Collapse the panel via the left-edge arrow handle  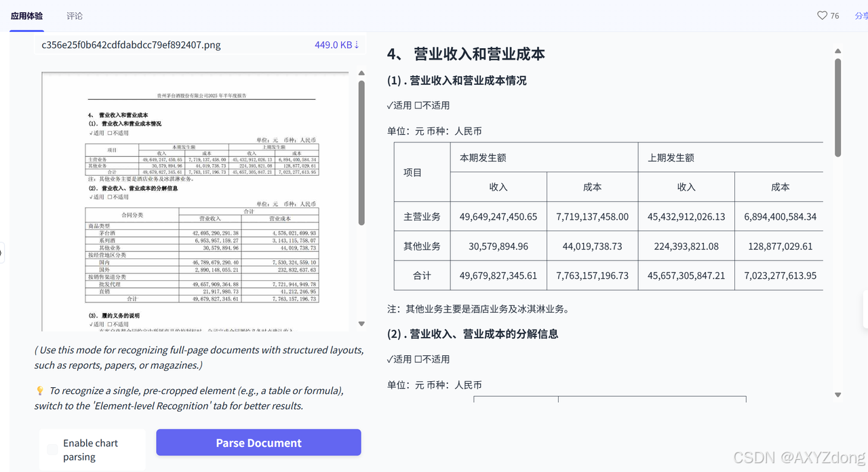(2, 252)
